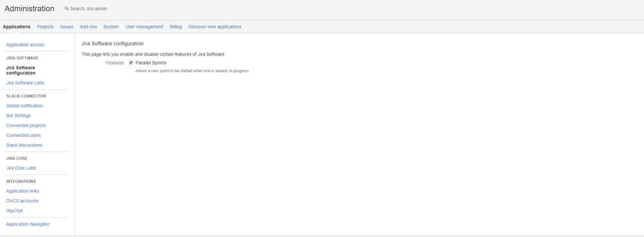The image size is (644, 237).
Task: Click the JIRA CORE section header
Action: click(x=17, y=158)
